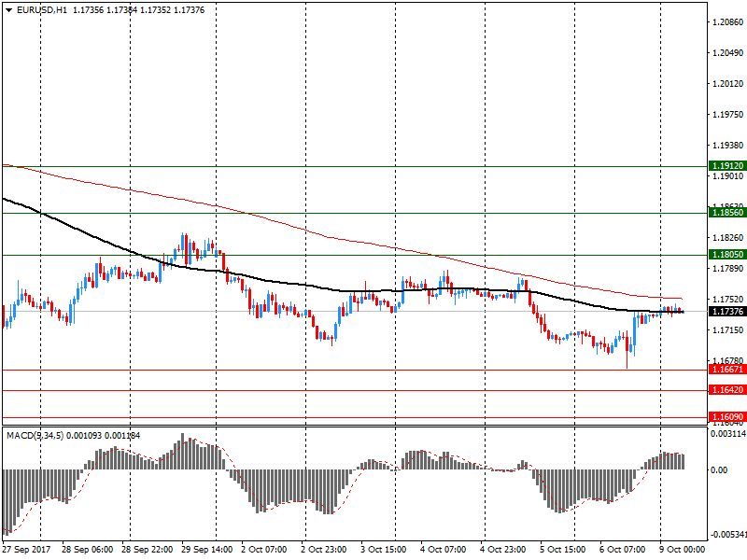The image size is (747, 560).
Task: Click the 1.20490 price axis label
Action: [x=728, y=53]
